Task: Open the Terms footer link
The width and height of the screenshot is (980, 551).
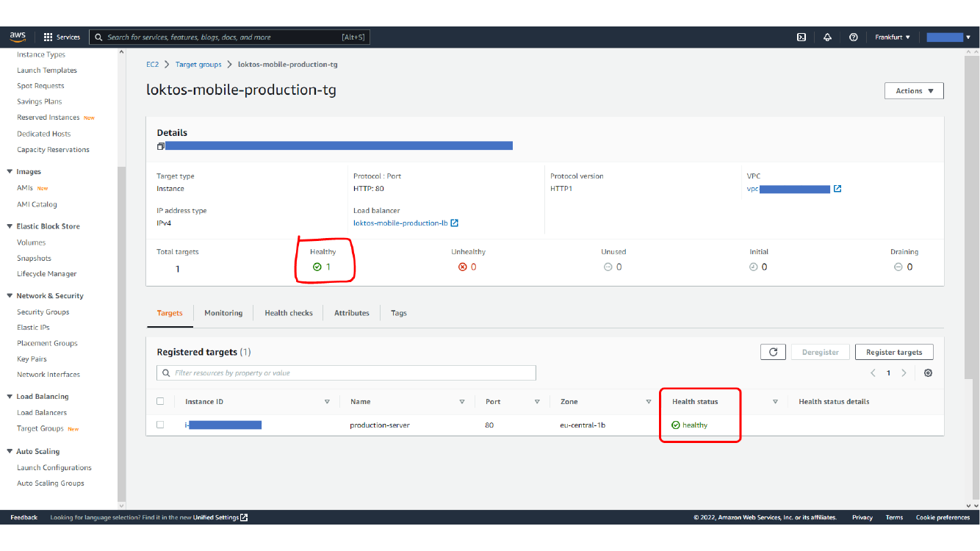Action: pos(894,517)
